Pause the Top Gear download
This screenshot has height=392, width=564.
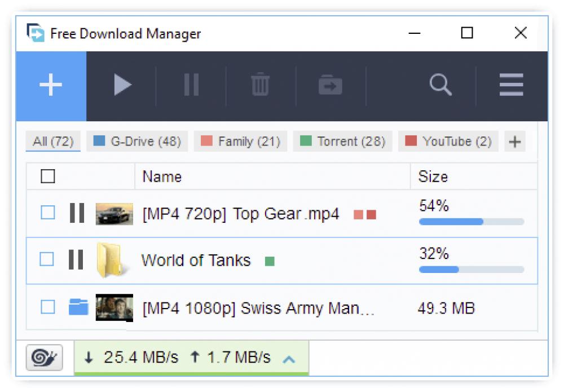point(77,214)
